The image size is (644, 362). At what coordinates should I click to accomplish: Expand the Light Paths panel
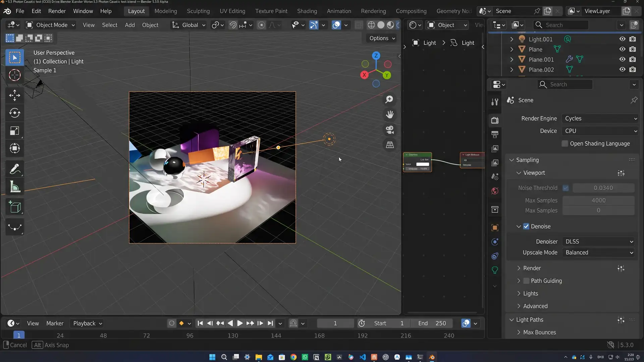pos(529,320)
